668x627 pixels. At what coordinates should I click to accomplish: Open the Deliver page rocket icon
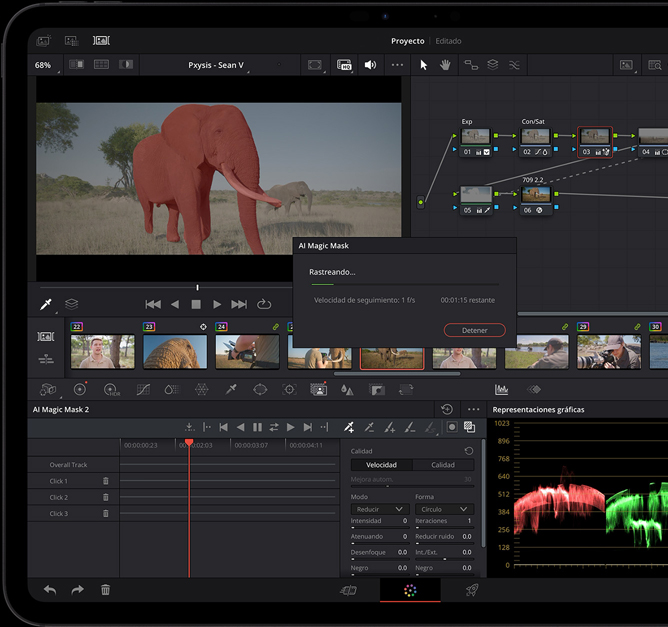[472, 591]
